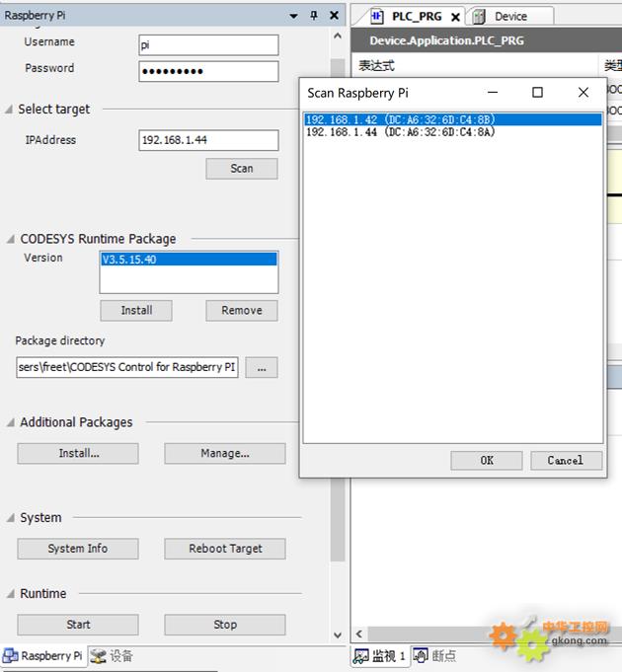The width and height of the screenshot is (622, 672).
Task: Click the 断点 tab icon
Action: [x=420, y=655]
